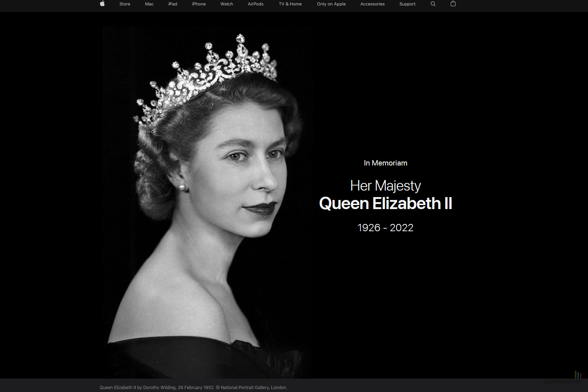Select iPad in the navigation bar
This screenshot has height=392, width=588.
[x=173, y=4]
